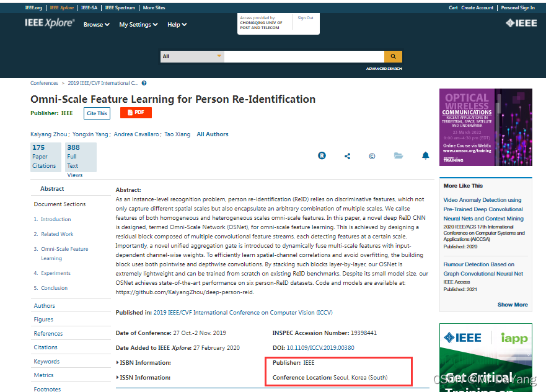Image resolution: width=546 pixels, height=392 pixels.
Task: Open Rumour Detection related paper
Action: pos(483,269)
